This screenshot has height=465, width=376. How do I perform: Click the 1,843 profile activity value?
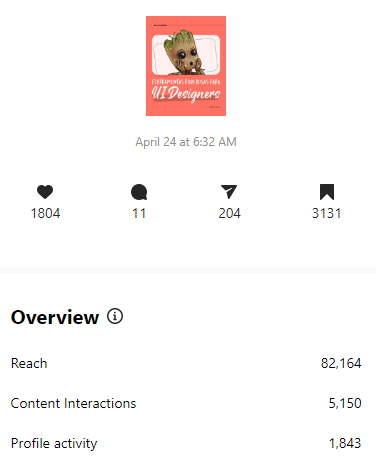pyautogui.click(x=345, y=443)
